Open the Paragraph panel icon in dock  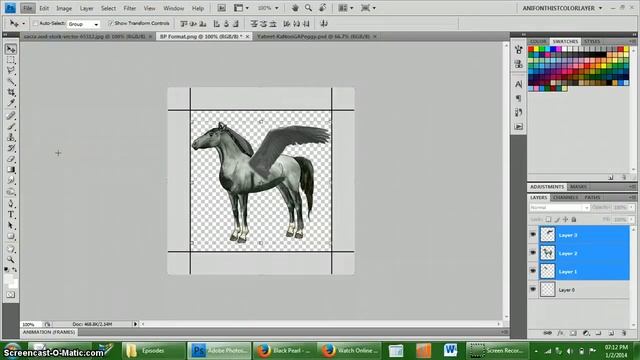click(x=518, y=98)
